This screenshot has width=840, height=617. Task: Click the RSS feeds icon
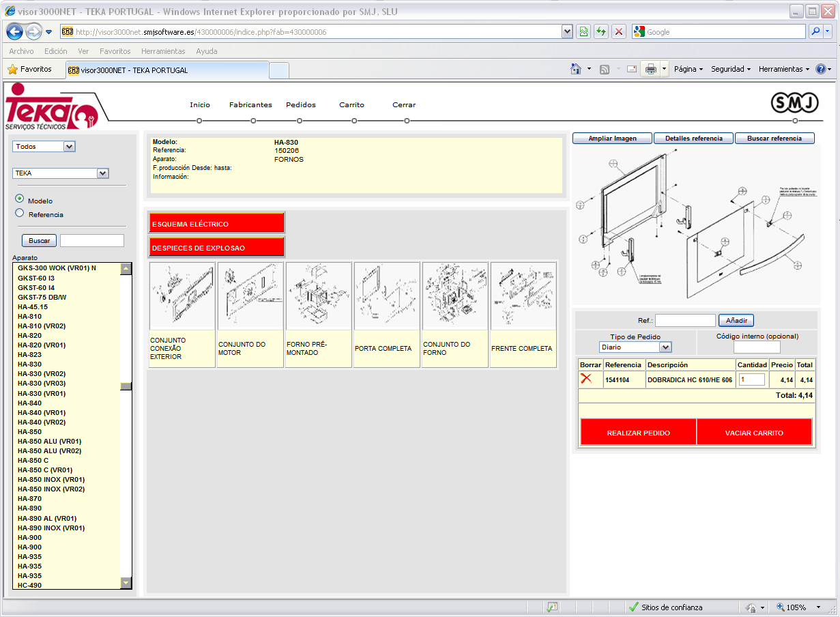tap(604, 69)
